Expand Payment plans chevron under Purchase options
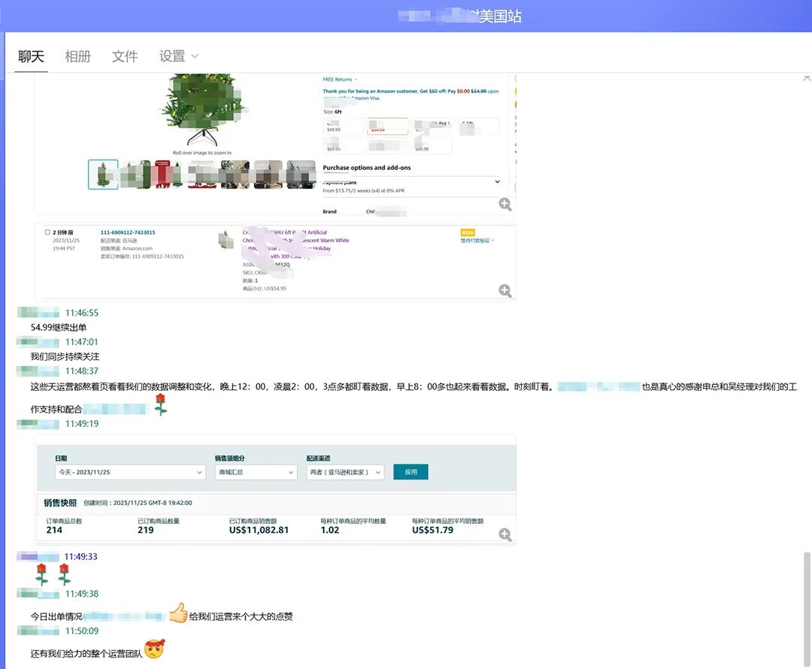 tap(497, 182)
